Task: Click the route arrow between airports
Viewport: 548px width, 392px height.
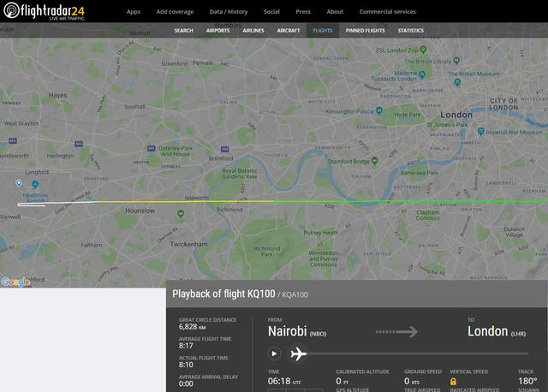Action: [396, 331]
